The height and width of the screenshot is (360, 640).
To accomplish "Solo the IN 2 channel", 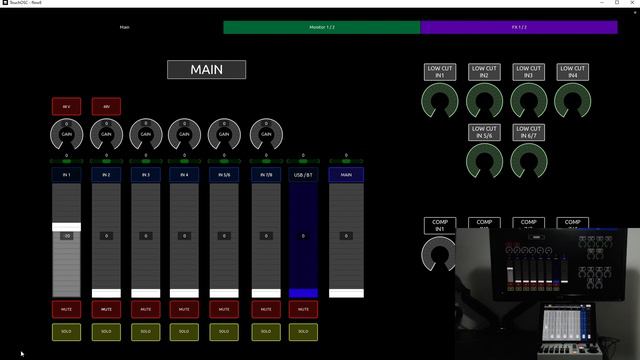I will (106, 332).
